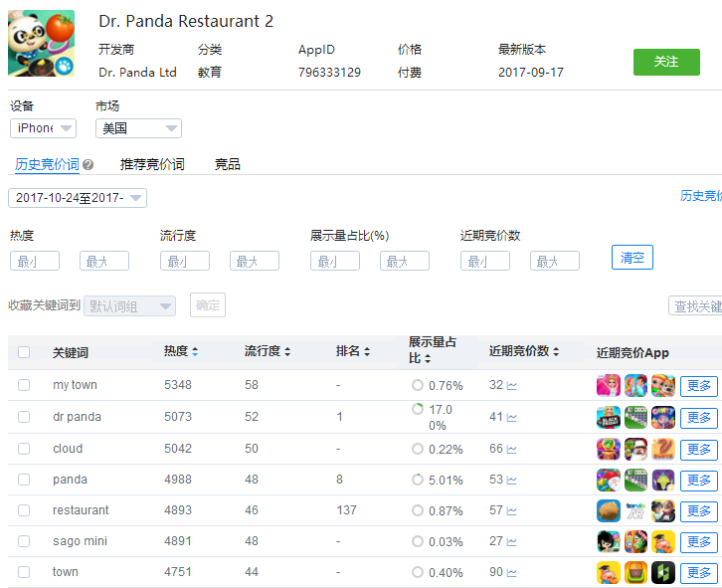Click the 流行度 maximum input field
The image size is (722, 588).
click(x=255, y=261)
